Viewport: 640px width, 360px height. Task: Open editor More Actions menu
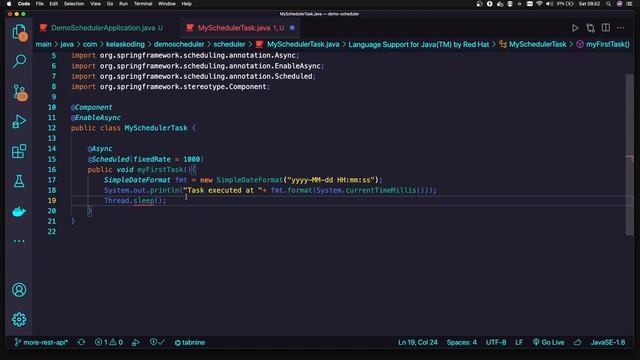pyautogui.click(x=620, y=28)
